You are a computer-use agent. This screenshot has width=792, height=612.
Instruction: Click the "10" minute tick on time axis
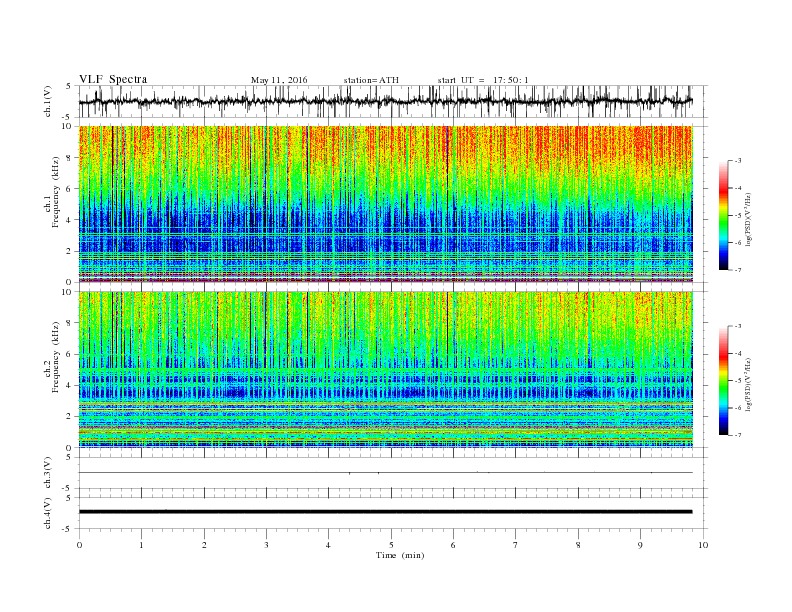(x=703, y=545)
